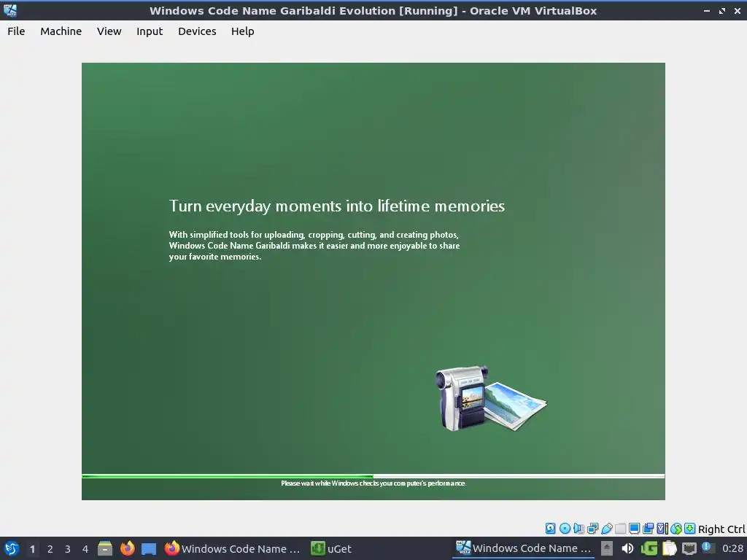747x560 pixels.
Task: Click the CPU virtualization status icon
Action: [662, 528]
